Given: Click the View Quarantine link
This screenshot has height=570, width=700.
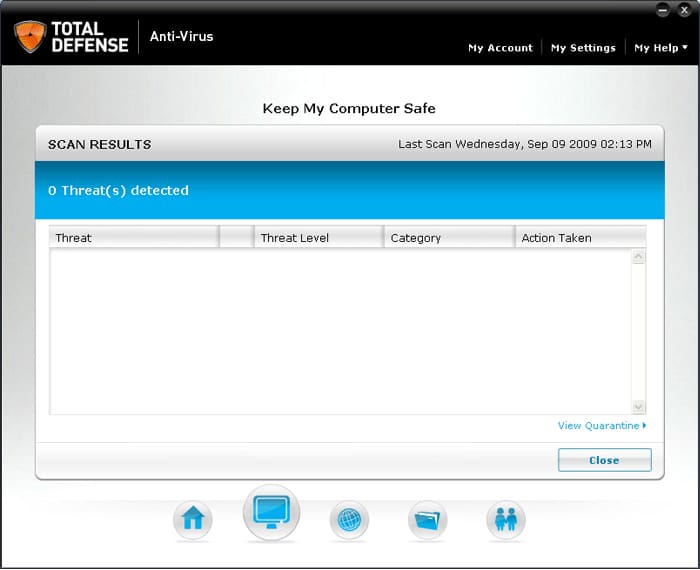Looking at the screenshot, I should coord(602,425).
